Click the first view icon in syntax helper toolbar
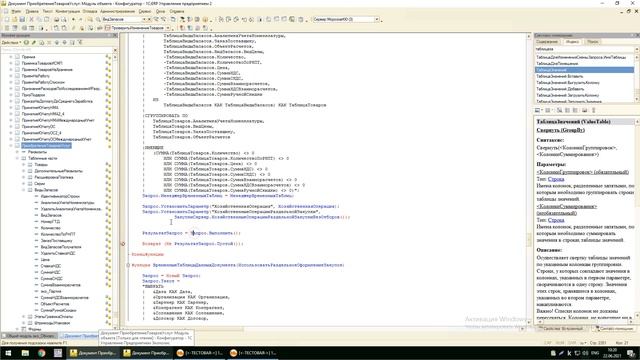 (x=538, y=110)
